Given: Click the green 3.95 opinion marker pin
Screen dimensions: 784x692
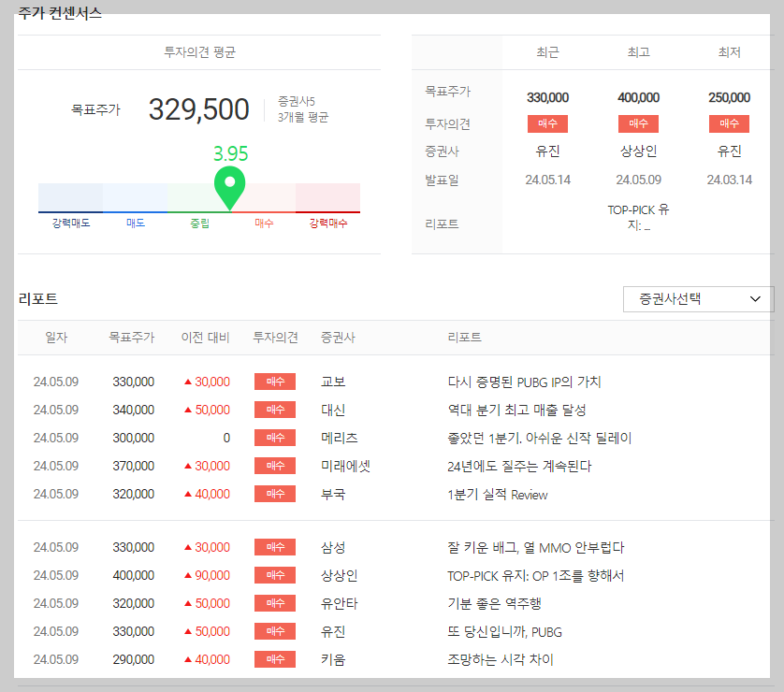Looking at the screenshot, I should [x=229, y=187].
